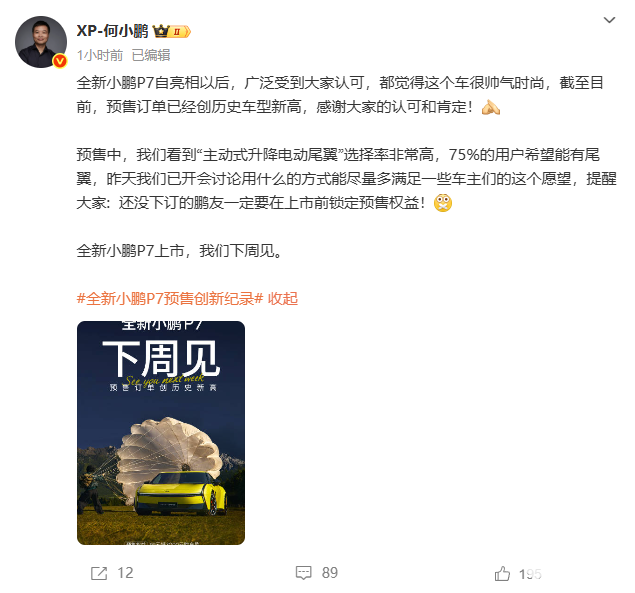635x593 pixels.
Task: Open the XP-何小鹏 username link
Action: click(113, 31)
